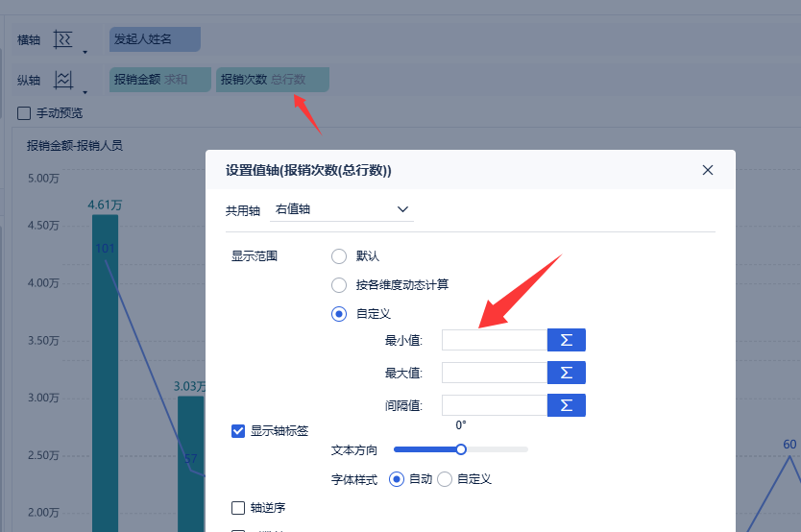Screen dimensions: 801x532
Task: Click the horizontal axis chart icon
Action: coord(62,39)
